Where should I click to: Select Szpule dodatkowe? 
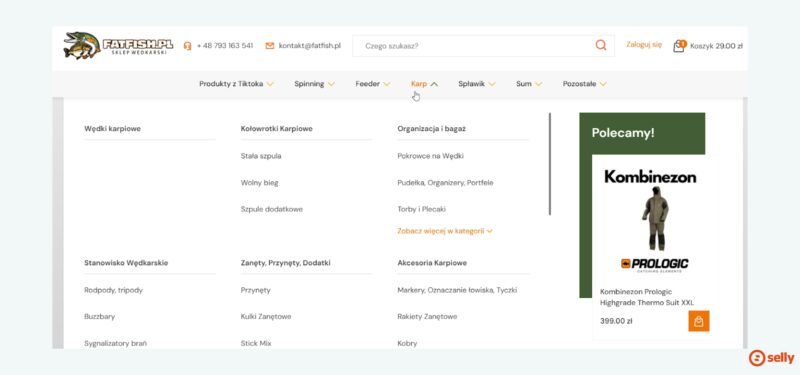click(272, 209)
